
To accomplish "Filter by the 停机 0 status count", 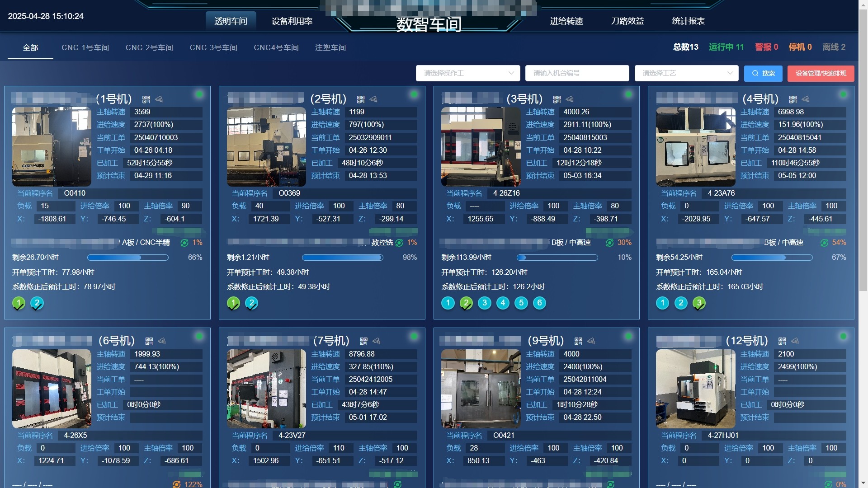I will (800, 47).
